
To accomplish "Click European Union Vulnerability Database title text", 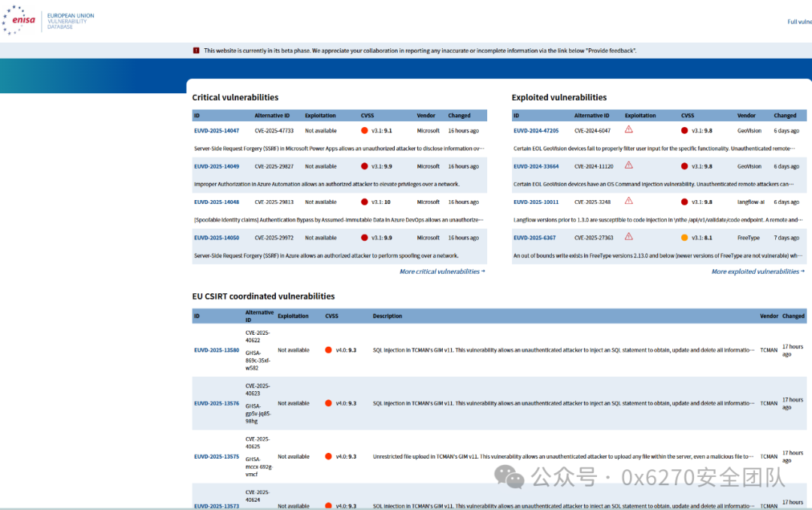I will [71, 21].
